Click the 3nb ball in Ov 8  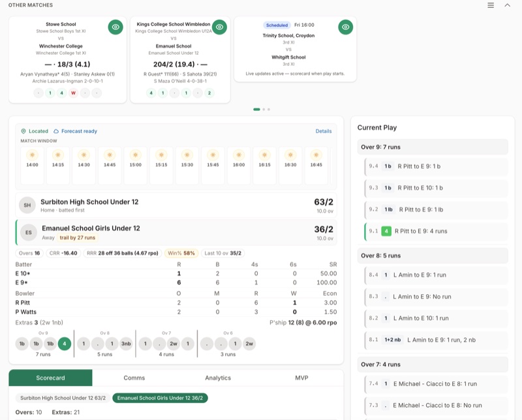pyautogui.click(x=126, y=344)
